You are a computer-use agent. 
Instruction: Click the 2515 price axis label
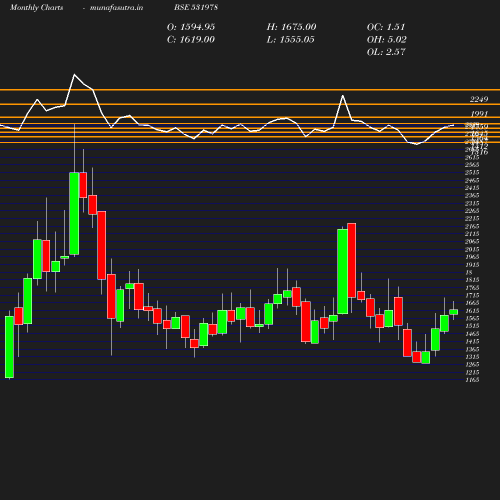[x=472, y=173]
